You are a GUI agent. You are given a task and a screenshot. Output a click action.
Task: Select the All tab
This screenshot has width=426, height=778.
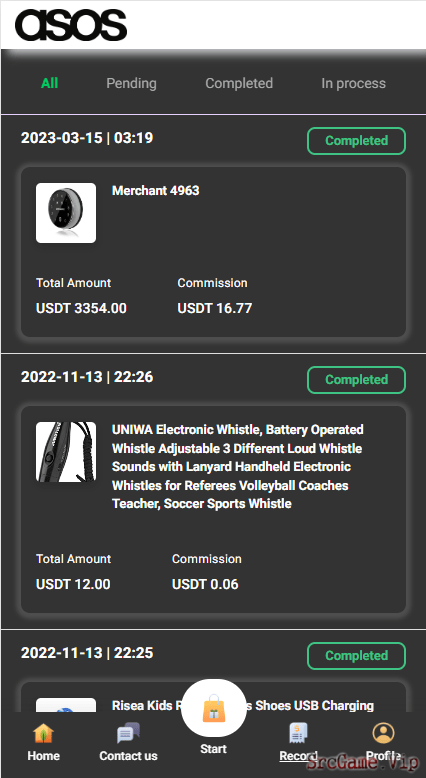[x=50, y=83]
